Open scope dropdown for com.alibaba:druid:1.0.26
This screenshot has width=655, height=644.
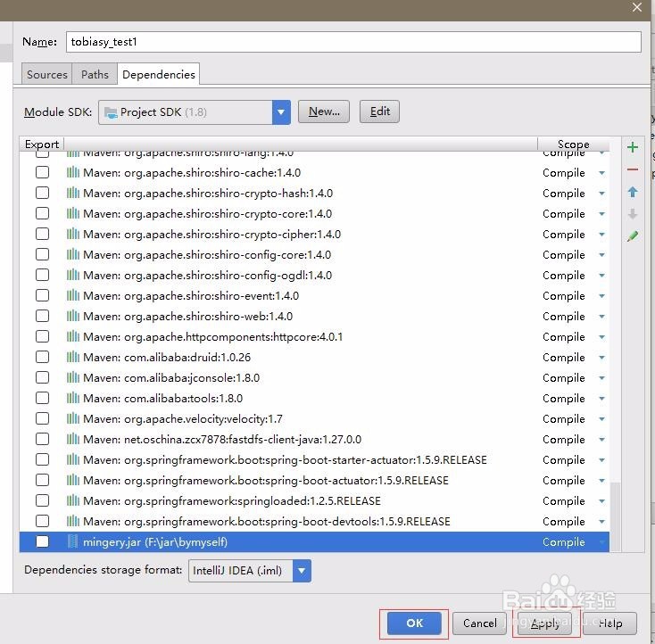click(602, 358)
